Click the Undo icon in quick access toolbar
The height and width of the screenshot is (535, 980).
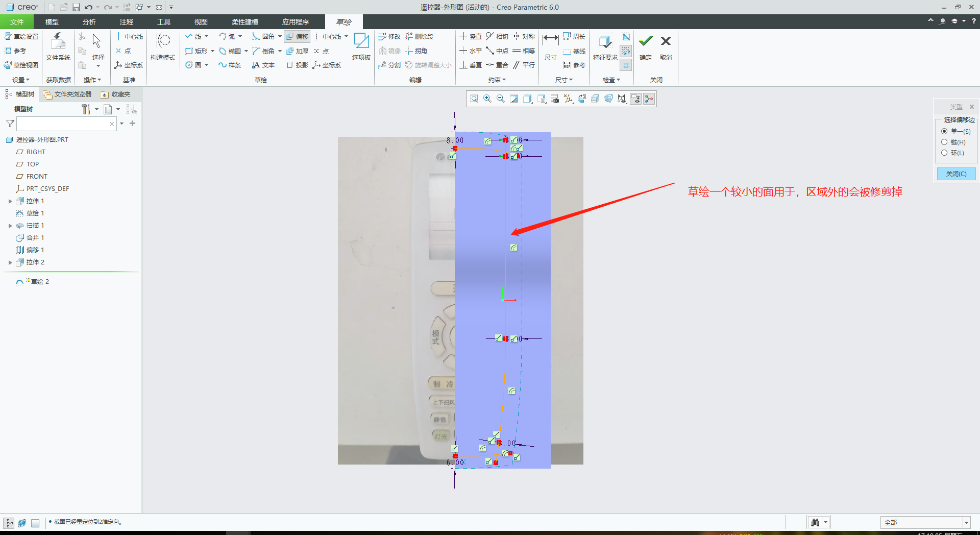coord(89,7)
